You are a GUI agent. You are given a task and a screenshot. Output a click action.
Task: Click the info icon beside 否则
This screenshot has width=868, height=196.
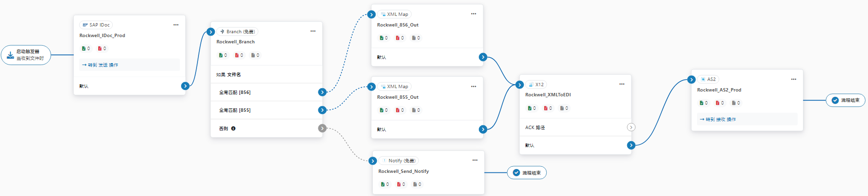(x=233, y=129)
